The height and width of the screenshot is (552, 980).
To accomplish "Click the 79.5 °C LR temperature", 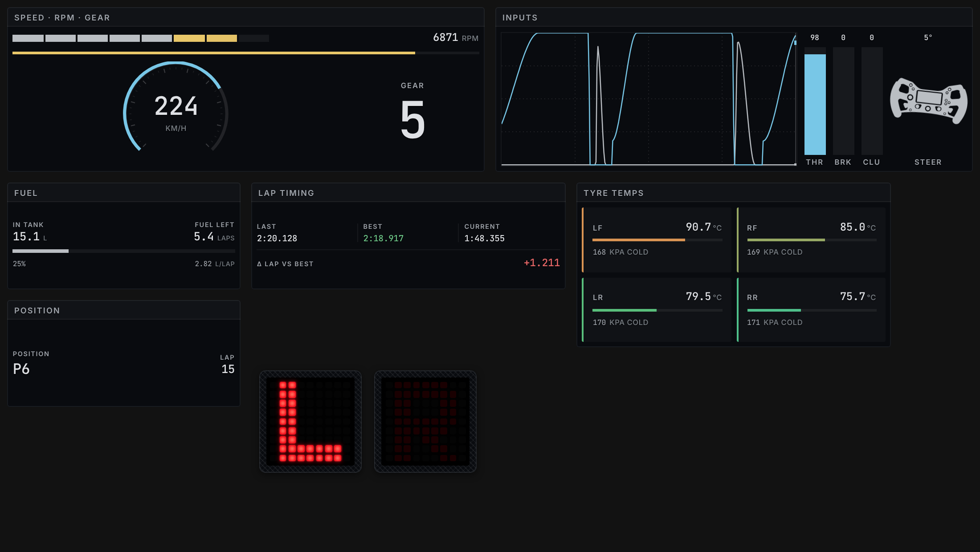I will (704, 297).
